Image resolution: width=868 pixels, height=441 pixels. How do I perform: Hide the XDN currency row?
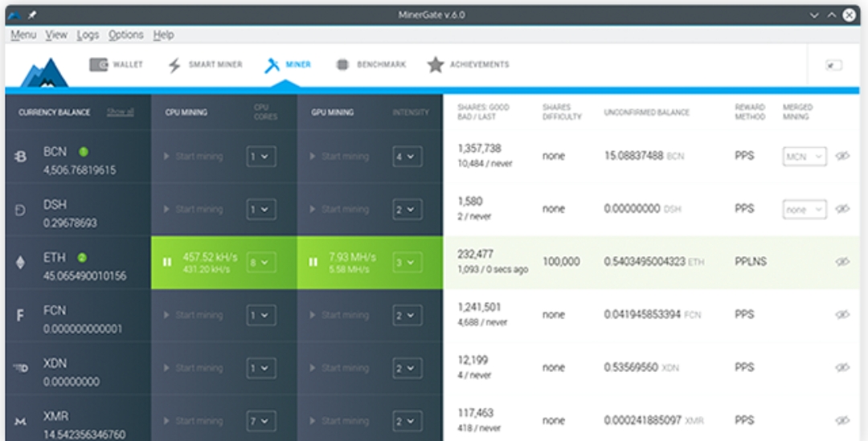[842, 367]
